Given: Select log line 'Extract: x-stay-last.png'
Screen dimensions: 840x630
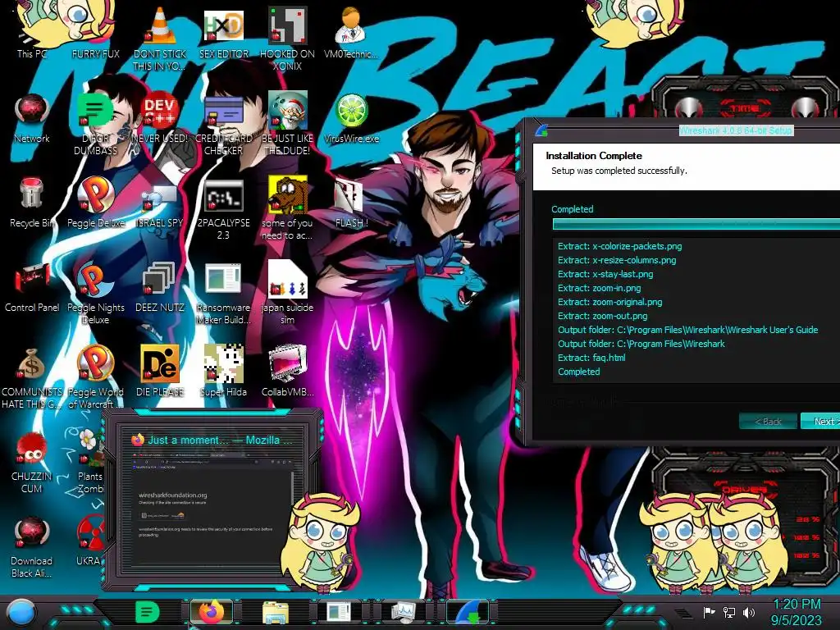Looking at the screenshot, I should 605,274.
